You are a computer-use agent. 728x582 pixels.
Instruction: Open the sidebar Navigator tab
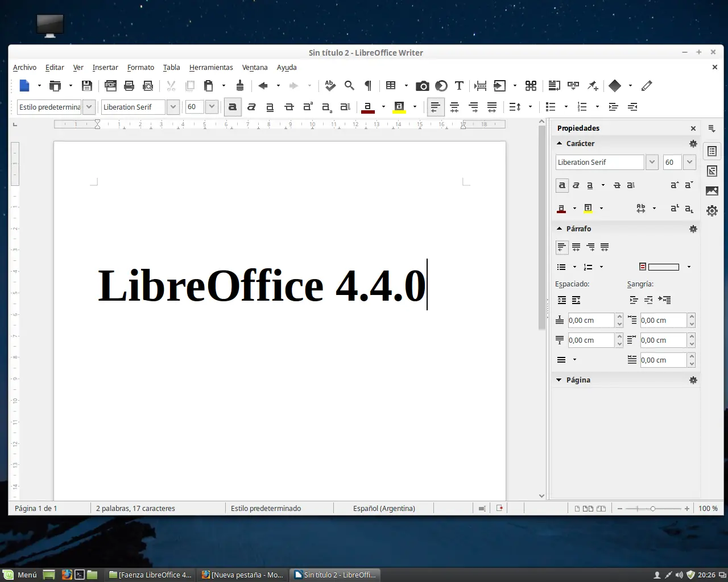[x=712, y=211]
